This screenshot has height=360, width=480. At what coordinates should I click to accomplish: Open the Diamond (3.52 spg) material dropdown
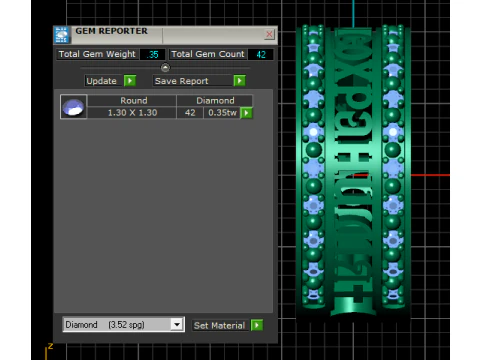[124, 325]
